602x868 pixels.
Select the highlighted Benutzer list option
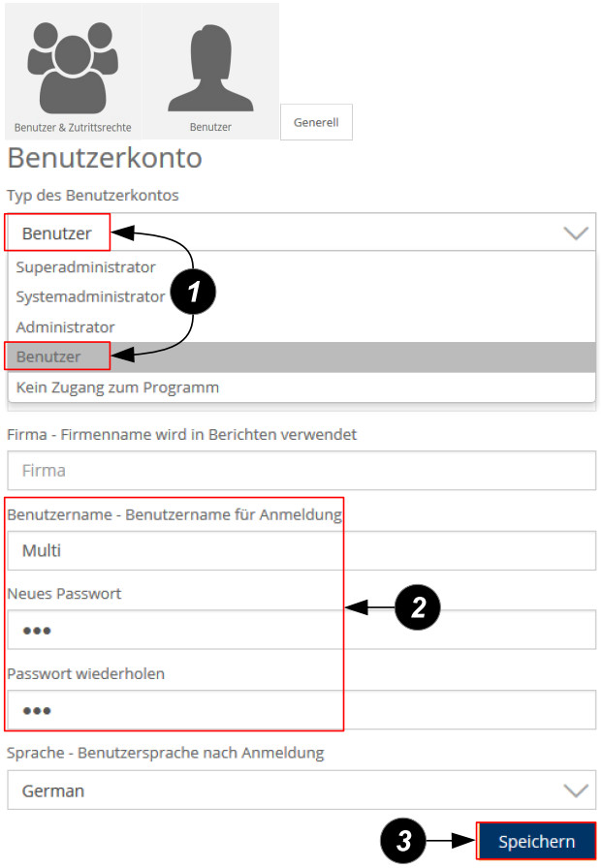pos(48,356)
